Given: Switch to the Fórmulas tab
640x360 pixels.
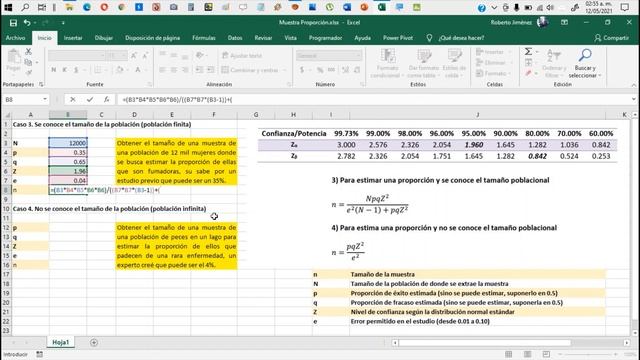Looking at the screenshot, I should pos(204,38).
